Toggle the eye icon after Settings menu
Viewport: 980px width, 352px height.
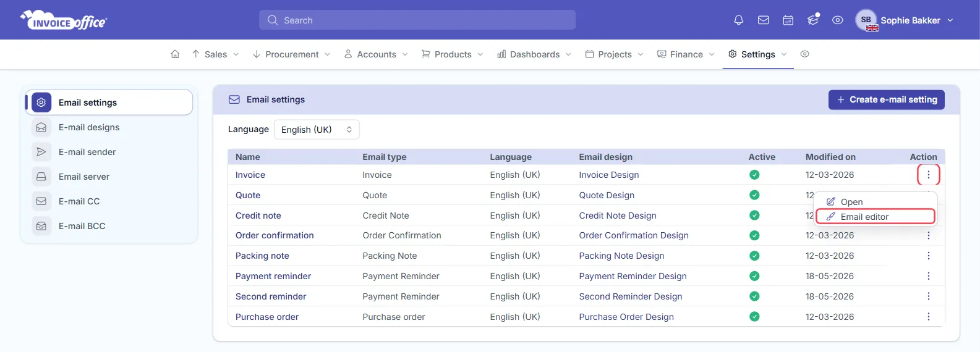click(x=804, y=54)
